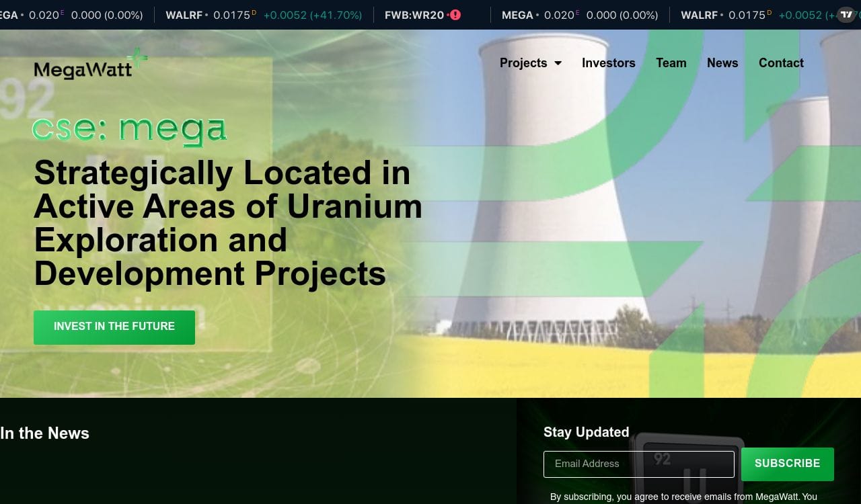Screen dimensions: 861x504
Task: Open the Projects menu item
Action: 523,63
